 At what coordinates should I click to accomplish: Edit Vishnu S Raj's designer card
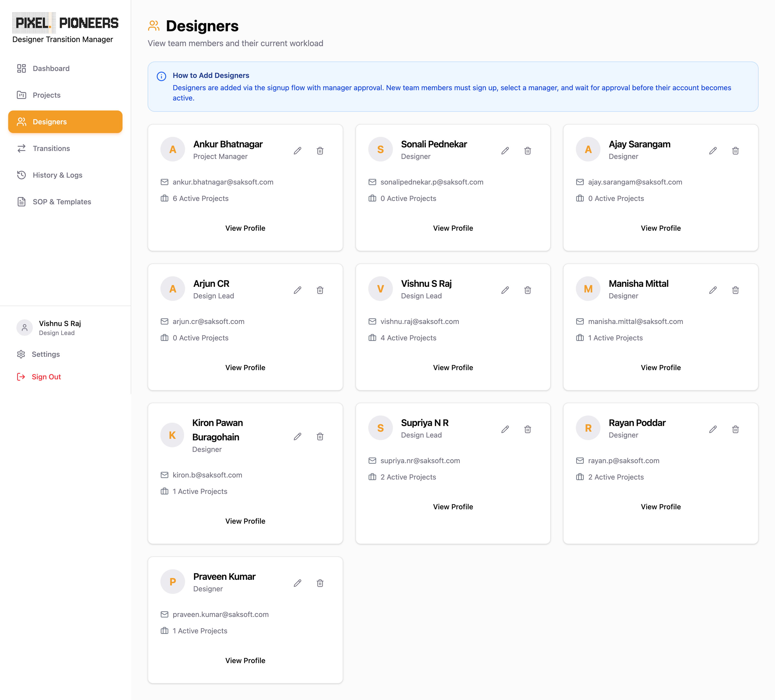pyautogui.click(x=505, y=290)
